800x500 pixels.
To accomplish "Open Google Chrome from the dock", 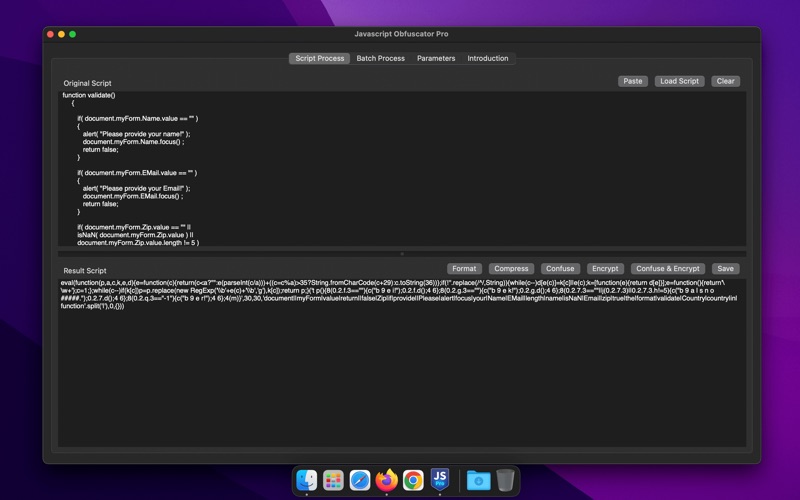I will pyautogui.click(x=413, y=480).
